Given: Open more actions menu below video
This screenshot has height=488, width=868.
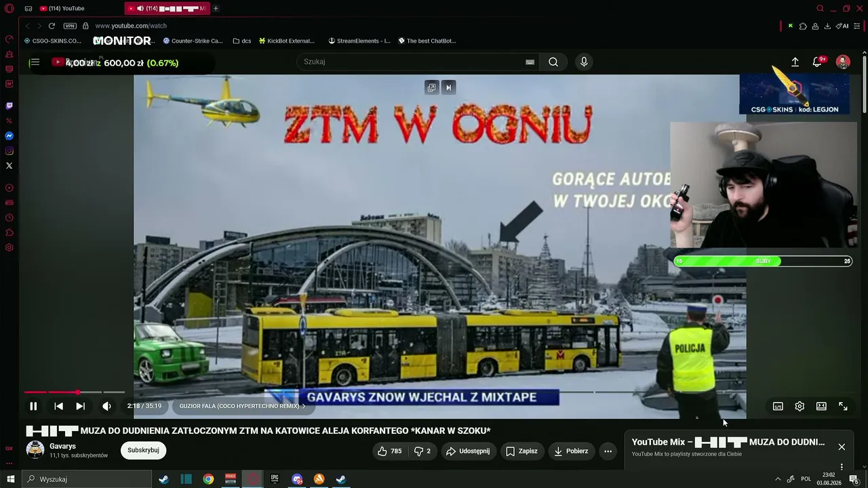Looking at the screenshot, I should pos(608,451).
